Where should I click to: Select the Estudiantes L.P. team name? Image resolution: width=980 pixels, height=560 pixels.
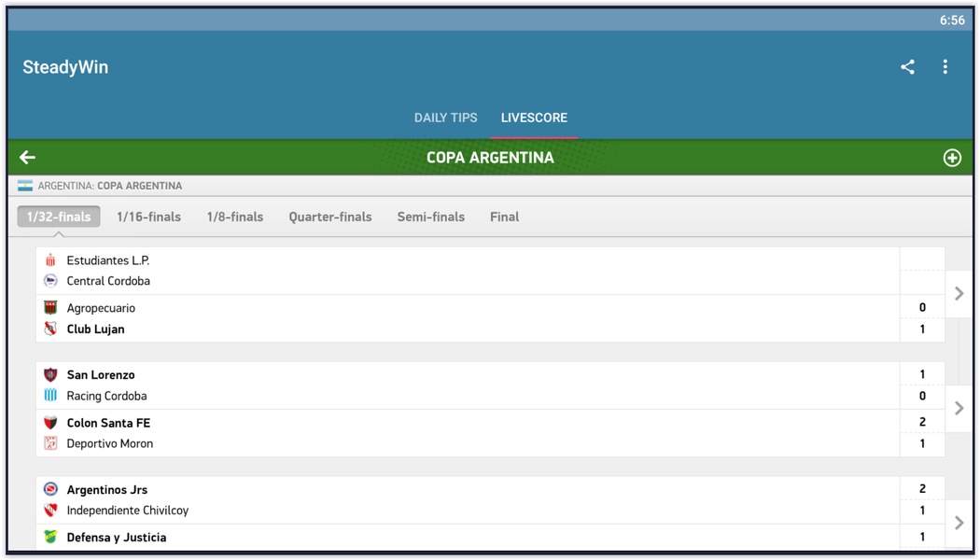pos(108,260)
